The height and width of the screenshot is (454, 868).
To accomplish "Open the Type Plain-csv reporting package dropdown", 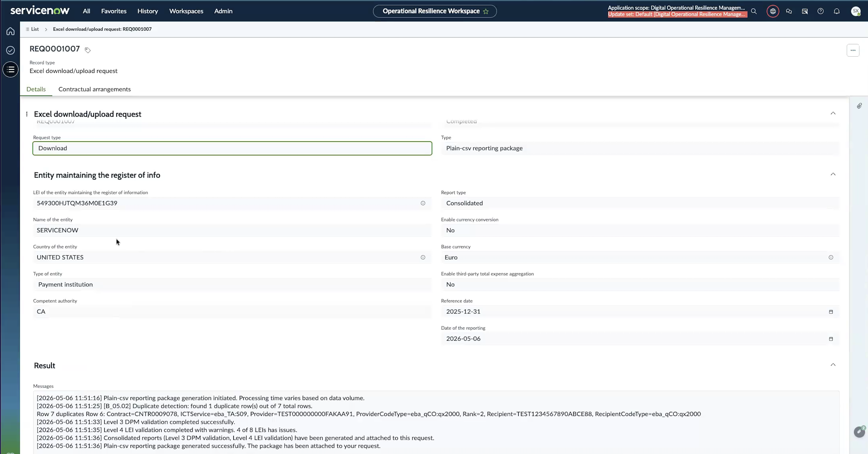I will pos(640,148).
